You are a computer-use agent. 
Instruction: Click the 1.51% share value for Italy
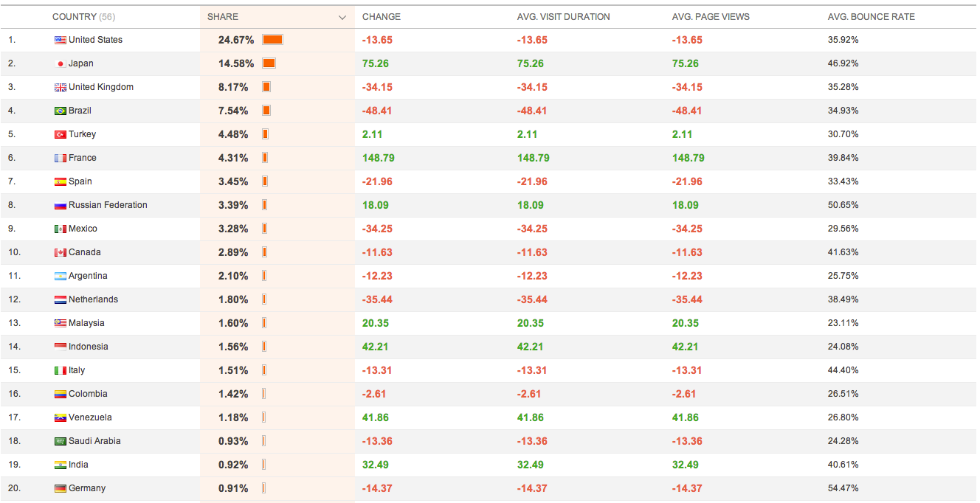tap(233, 370)
